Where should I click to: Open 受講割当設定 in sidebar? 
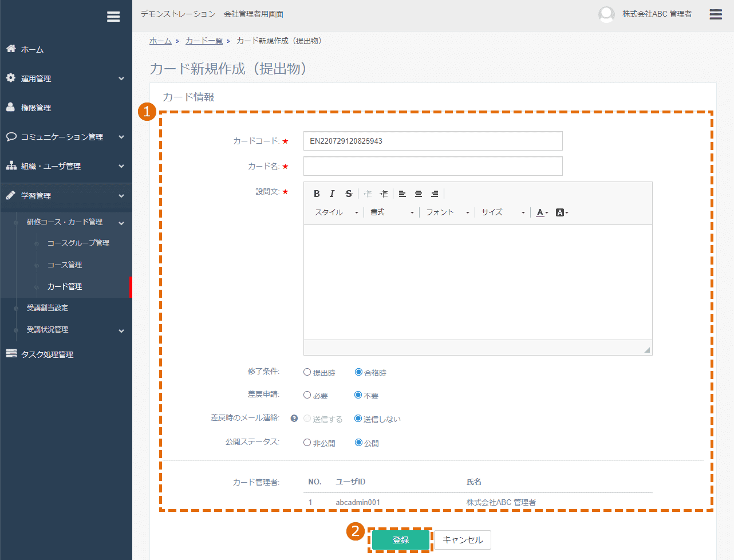pos(48,307)
